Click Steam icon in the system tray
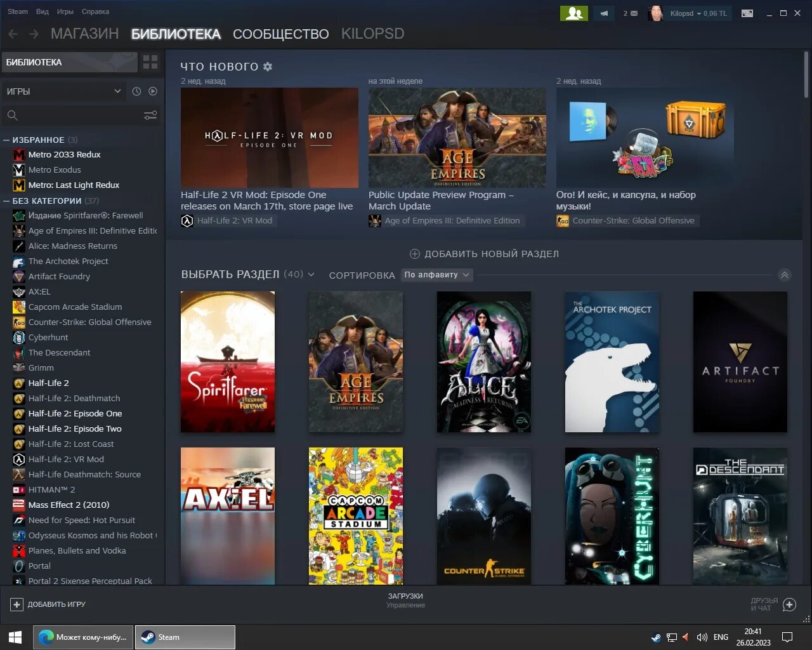 [x=656, y=637]
